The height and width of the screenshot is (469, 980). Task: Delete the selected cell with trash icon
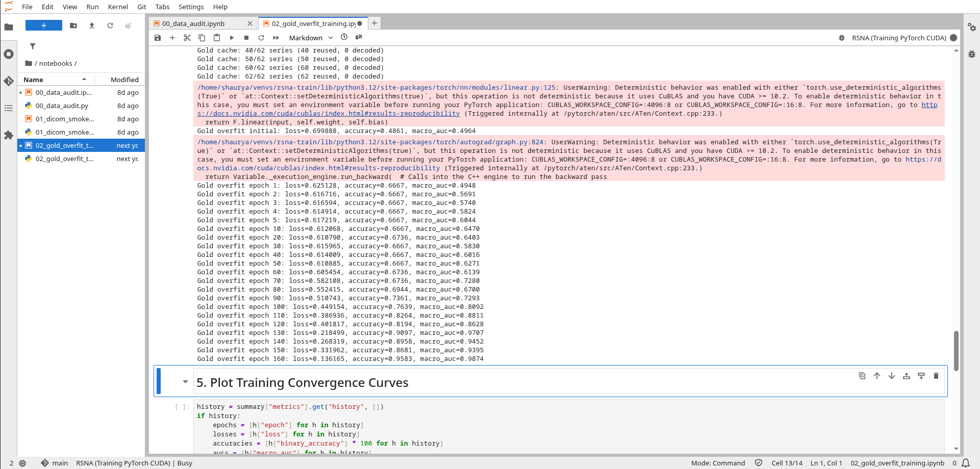[936, 376]
